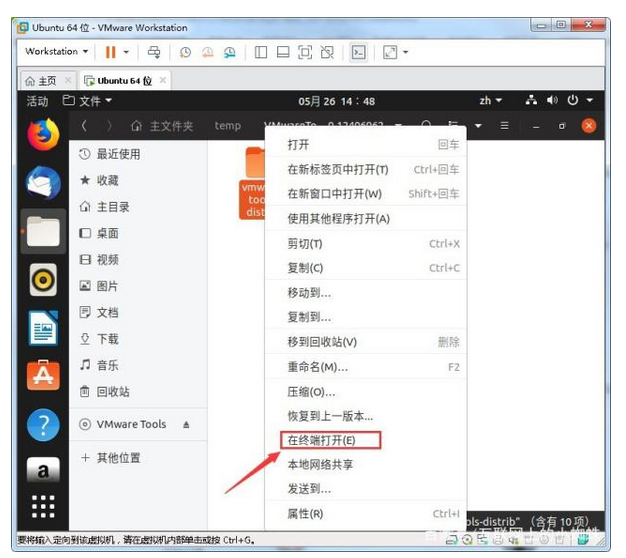Click the volume speaker icon
The height and width of the screenshot is (558, 626).
click(x=552, y=100)
